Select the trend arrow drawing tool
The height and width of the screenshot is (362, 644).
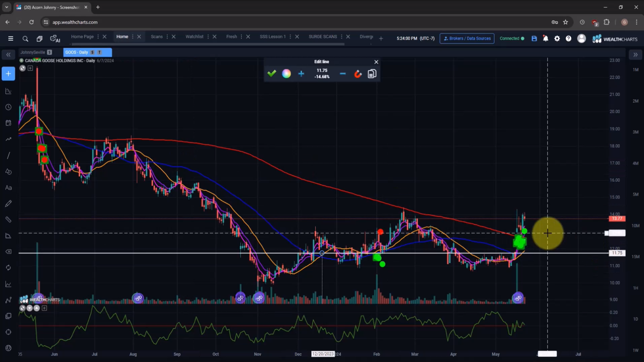pyautogui.click(x=8, y=139)
